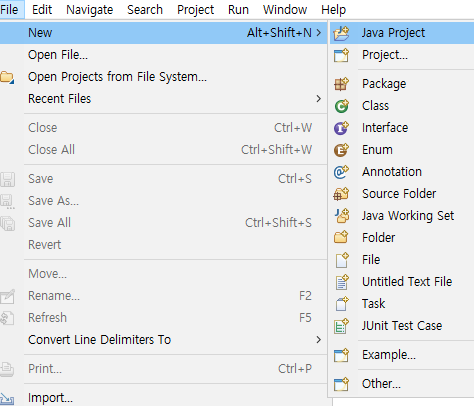Click the Refresh icon
Screen dimensions: 474x406
[x=7, y=318]
